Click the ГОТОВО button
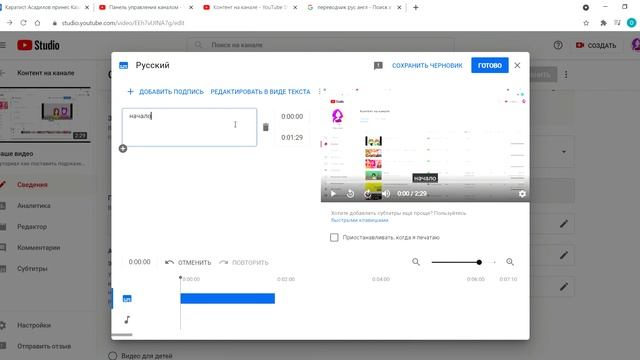Screen dimensions: 640x360 point(490,65)
